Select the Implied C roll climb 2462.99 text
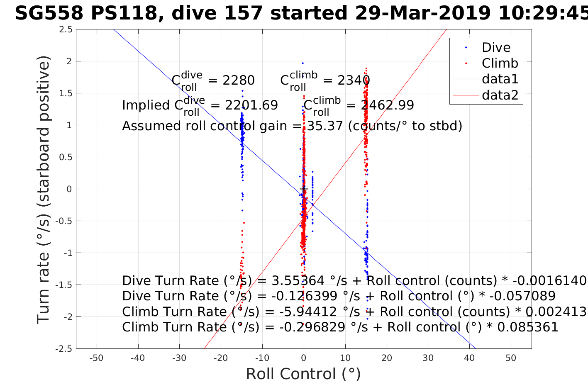Image resolution: width=588 pixels, height=392 pixels. 359,105
